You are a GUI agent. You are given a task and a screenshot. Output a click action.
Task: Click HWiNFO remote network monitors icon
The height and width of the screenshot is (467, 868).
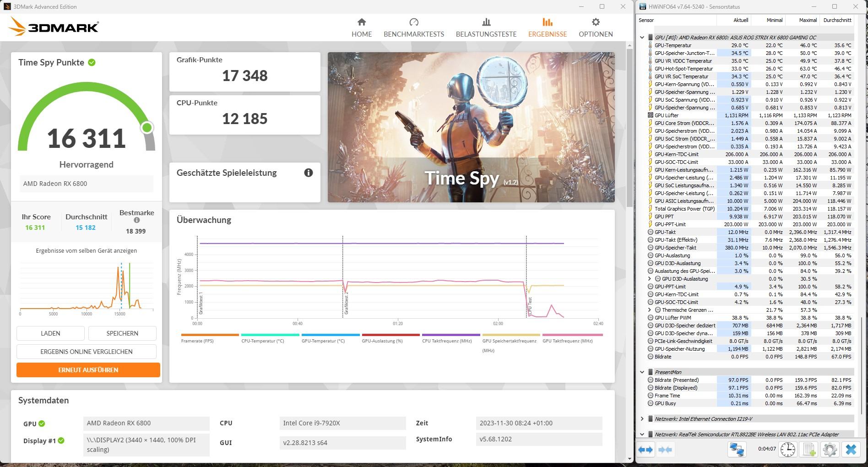coord(737,450)
